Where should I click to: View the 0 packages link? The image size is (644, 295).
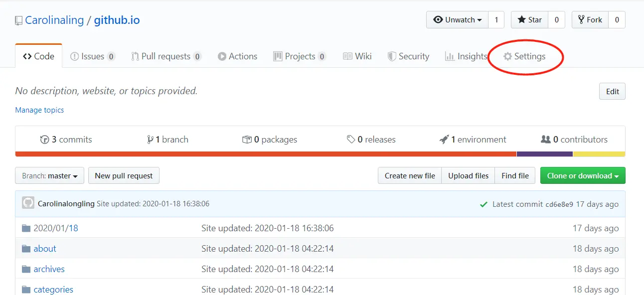click(x=270, y=140)
